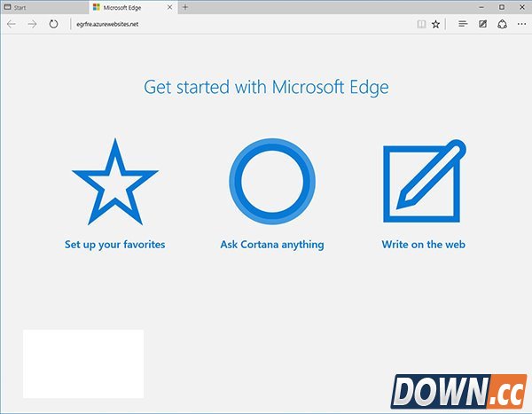Open a new tab with plus button

[x=185, y=7]
